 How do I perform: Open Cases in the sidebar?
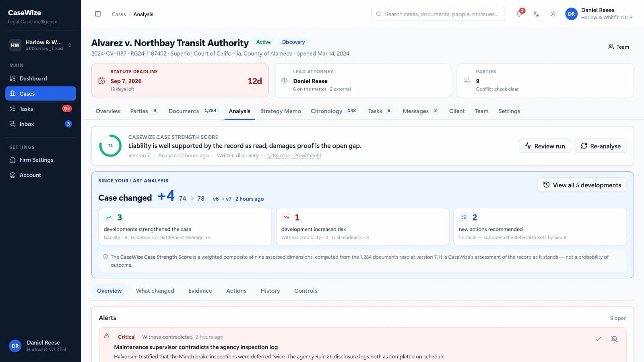[41, 94]
